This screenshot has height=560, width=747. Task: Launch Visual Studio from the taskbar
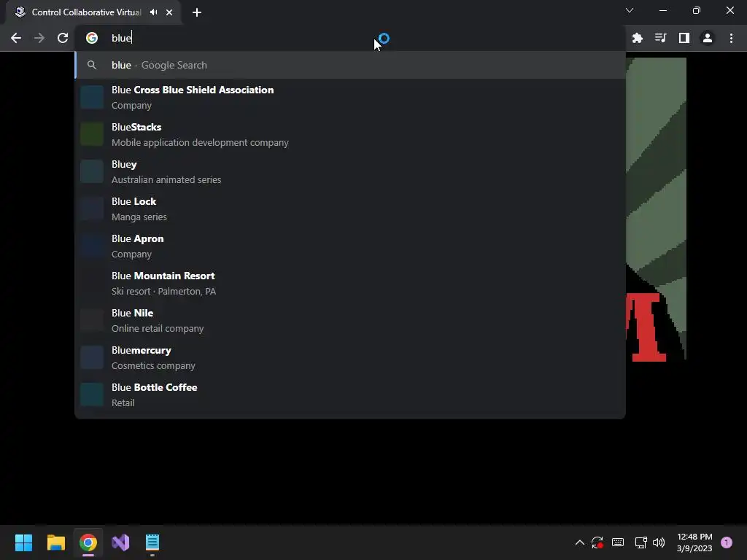coord(120,542)
